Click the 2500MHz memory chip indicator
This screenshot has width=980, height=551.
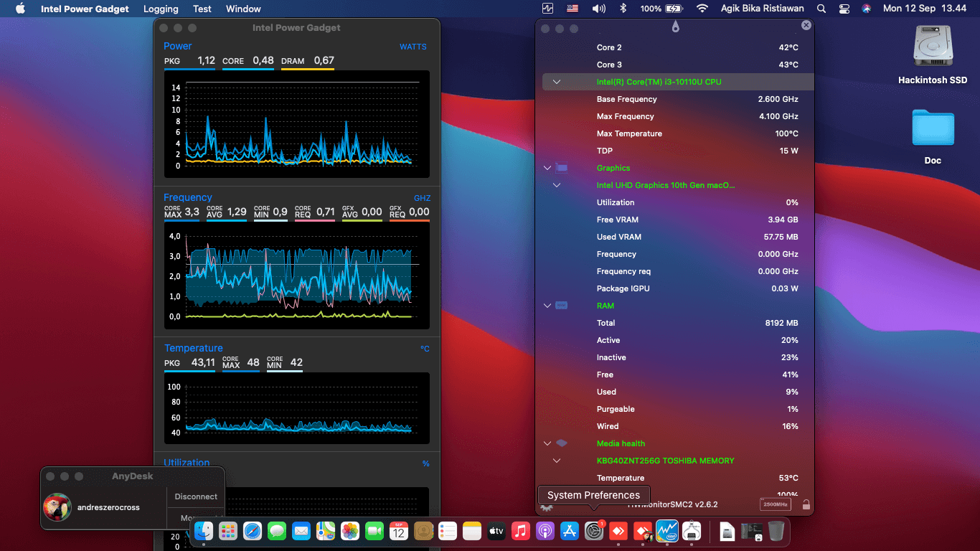775,504
